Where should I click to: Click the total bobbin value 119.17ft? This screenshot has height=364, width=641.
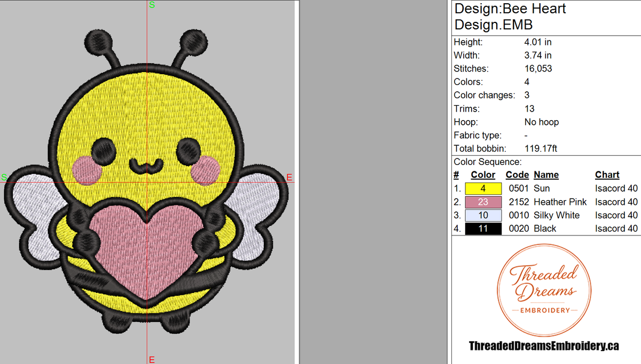coord(541,148)
